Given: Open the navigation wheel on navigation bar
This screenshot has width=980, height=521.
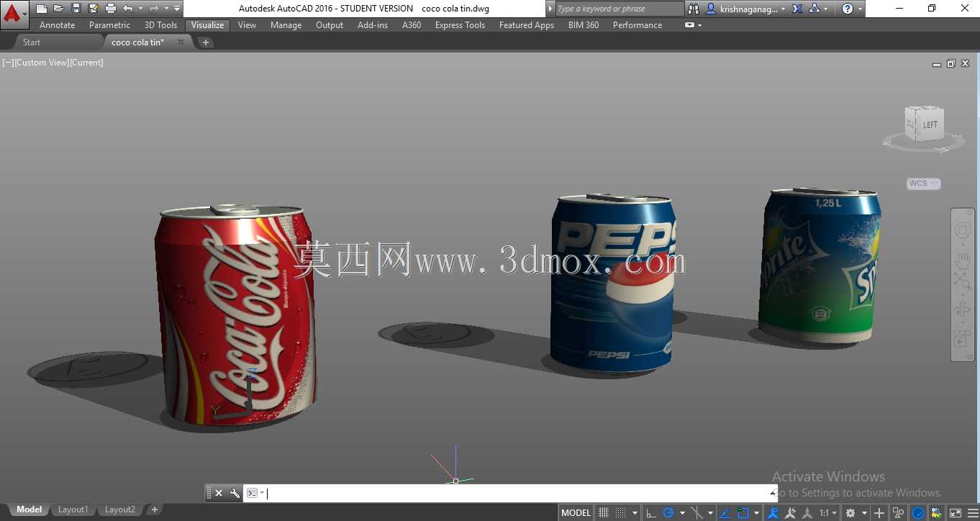Looking at the screenshot, I should click(x=963, y=230).
